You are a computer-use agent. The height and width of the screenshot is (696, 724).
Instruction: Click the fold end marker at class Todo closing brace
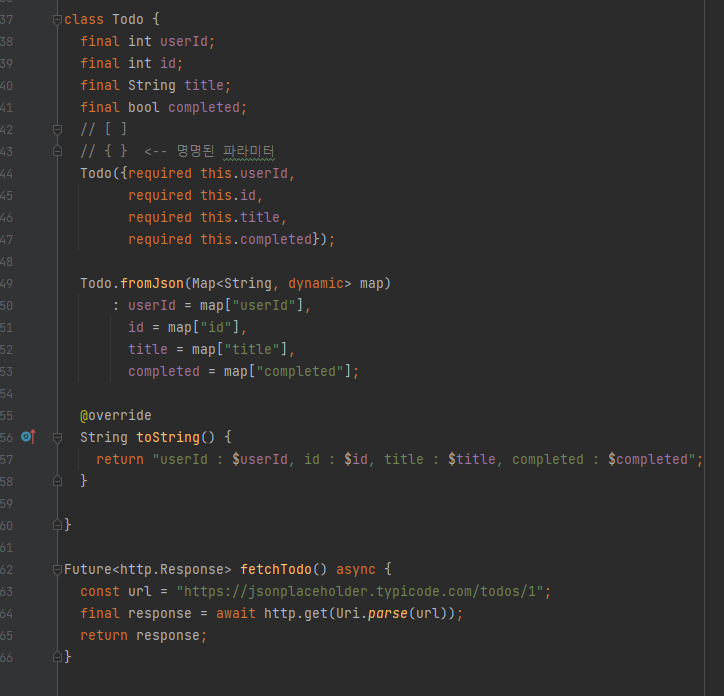pos(57,525)
